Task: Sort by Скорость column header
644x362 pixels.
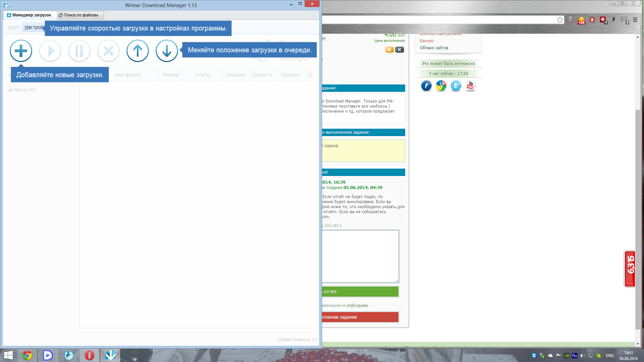Action: coord(262,75)
